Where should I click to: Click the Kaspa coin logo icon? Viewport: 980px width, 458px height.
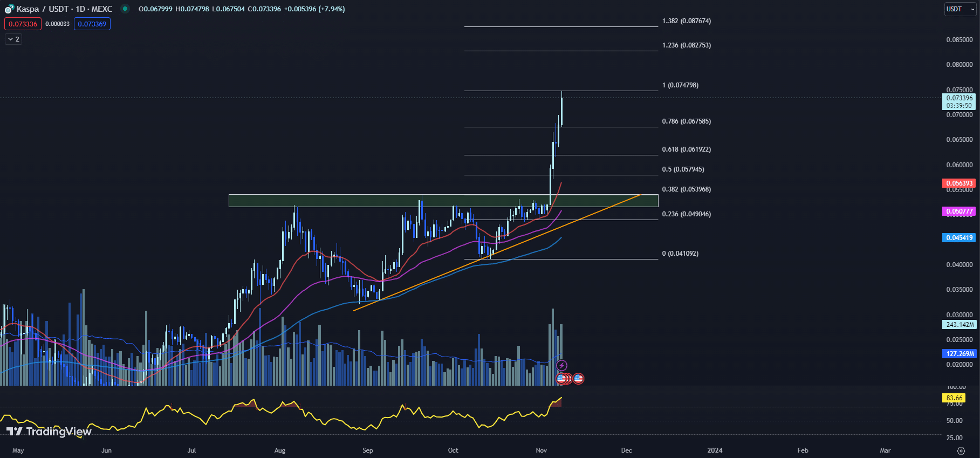coord(9,9)
